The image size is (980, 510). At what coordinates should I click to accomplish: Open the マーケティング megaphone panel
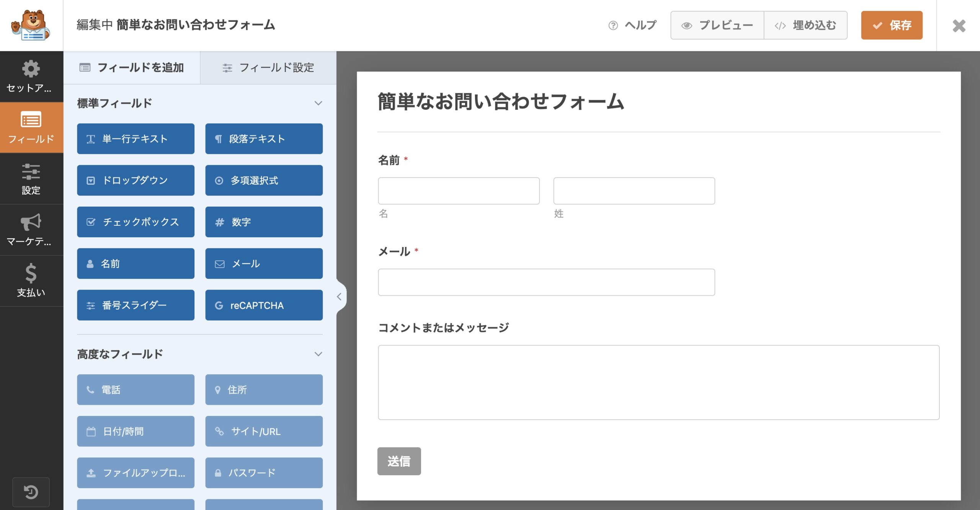pos(31,230)
